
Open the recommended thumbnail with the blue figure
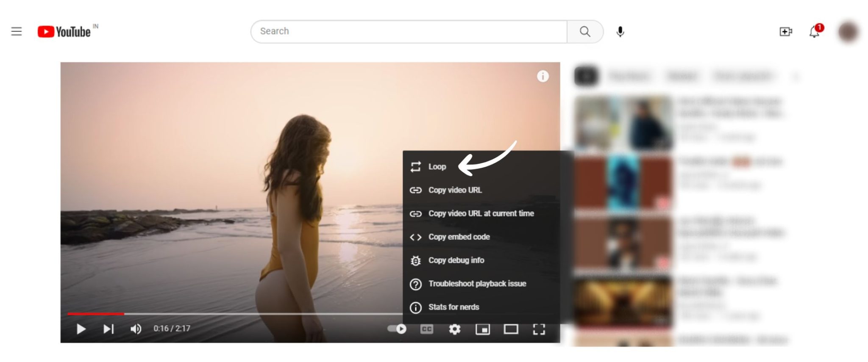(x=623, y=182)
